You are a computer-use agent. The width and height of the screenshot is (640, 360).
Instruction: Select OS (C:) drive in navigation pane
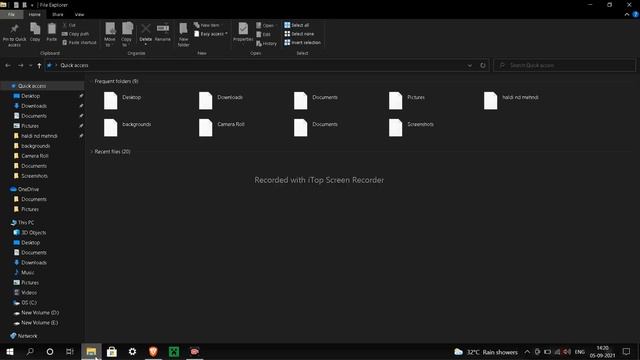pos(29,302)
